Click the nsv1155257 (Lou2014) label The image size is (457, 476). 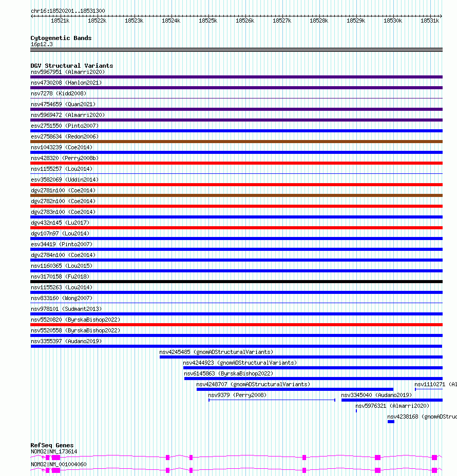pos(62,169)
